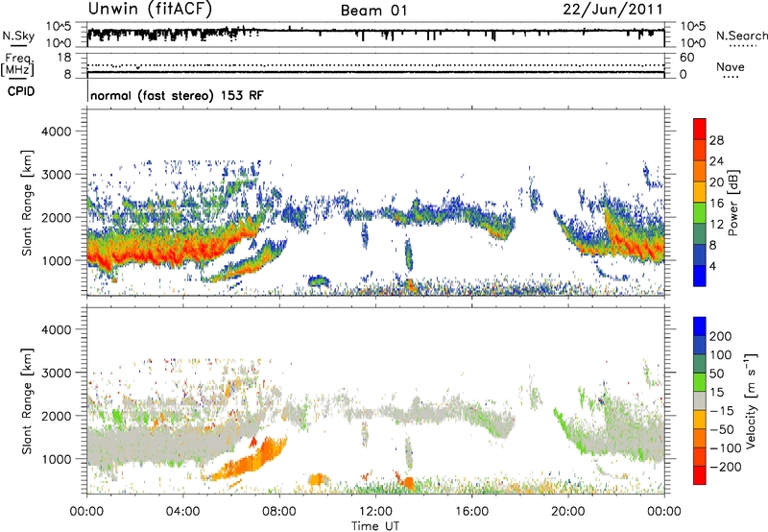The height and width of the screenshot is (532, 768).
Task: Pick the red top segment of the Power color bar
Action: pos(700,130)
